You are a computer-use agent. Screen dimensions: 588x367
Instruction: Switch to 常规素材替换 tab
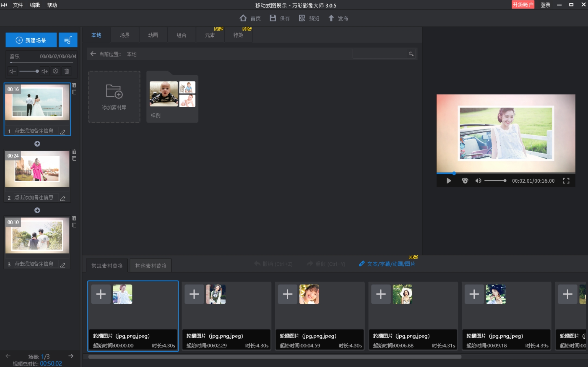coord(107,265)
